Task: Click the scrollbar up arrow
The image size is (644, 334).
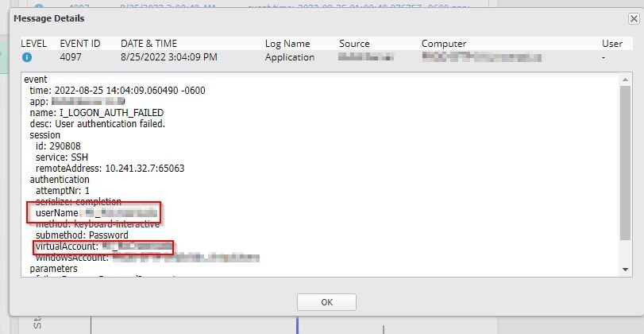Action: [625, 80]
